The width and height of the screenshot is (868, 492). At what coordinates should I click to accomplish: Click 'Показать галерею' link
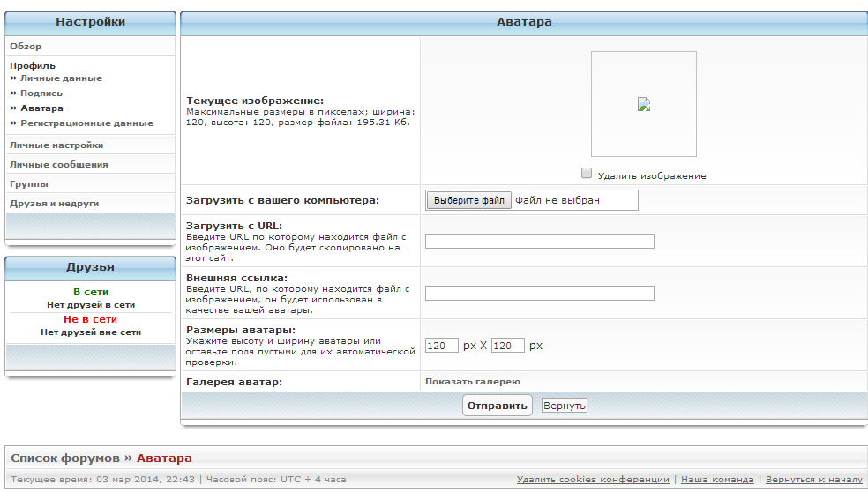click(473, 381)
